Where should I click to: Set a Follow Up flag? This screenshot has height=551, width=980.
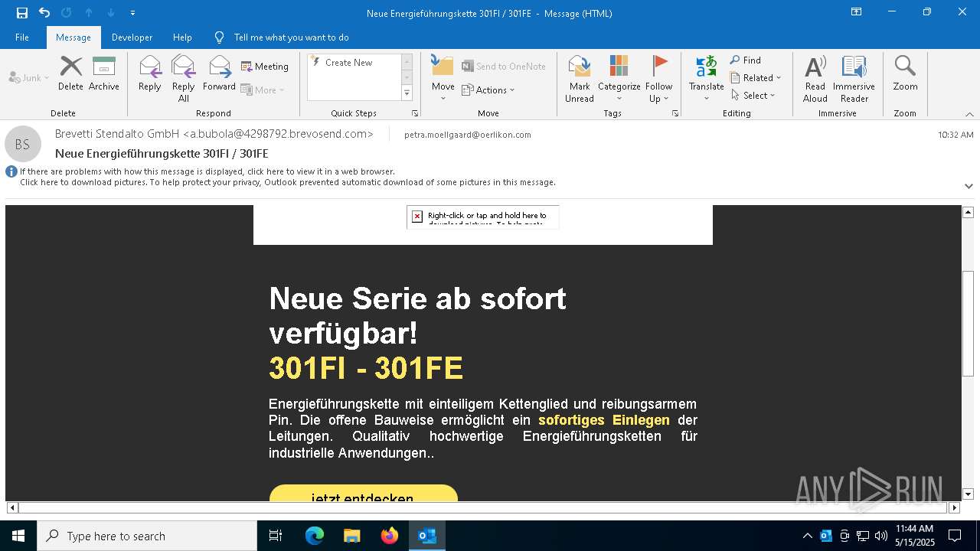click(658, 78)
